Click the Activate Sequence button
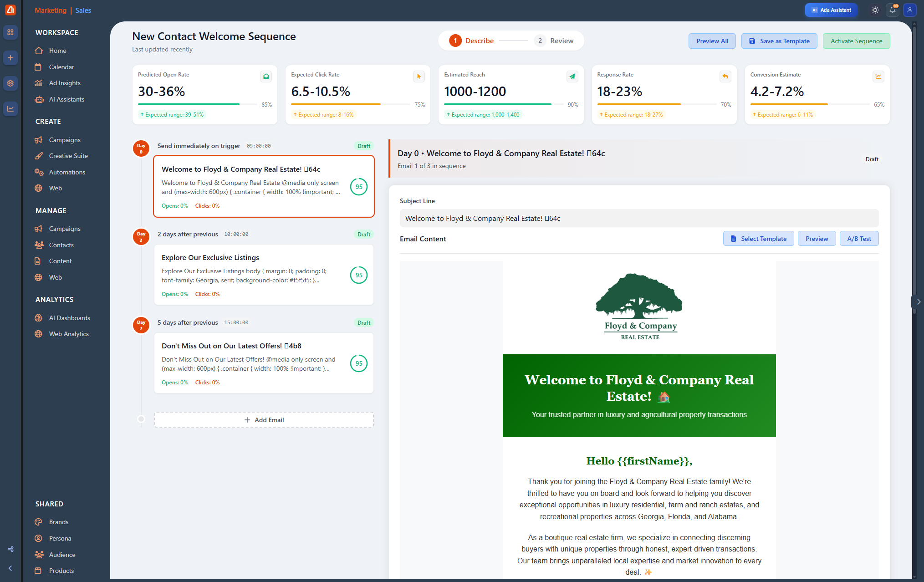 coord(856,41)
